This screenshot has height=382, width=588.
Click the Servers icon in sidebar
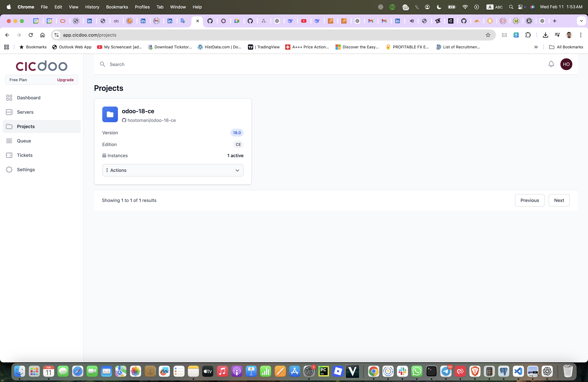point(9,112)
